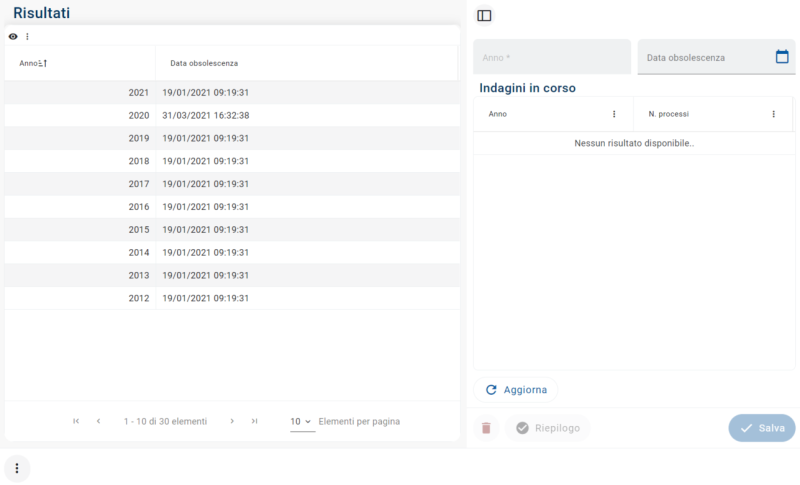Screen dimensions: 800x485
Task: Click the 'Nessun risultato disponibile..' message
Action: (634, 143)
